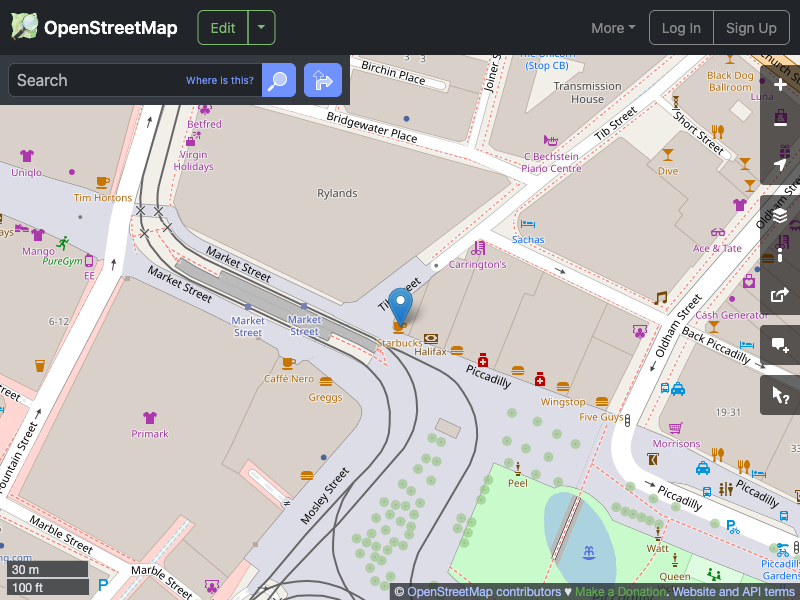Open the map Layers panel icon
The height and width of the screenshot is (600, 800).
[x=780, y=214]
